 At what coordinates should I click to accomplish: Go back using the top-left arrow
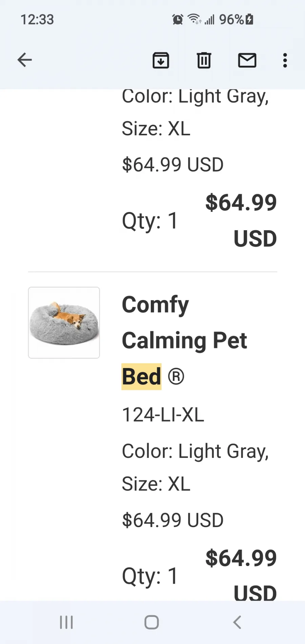pos(24,60)
